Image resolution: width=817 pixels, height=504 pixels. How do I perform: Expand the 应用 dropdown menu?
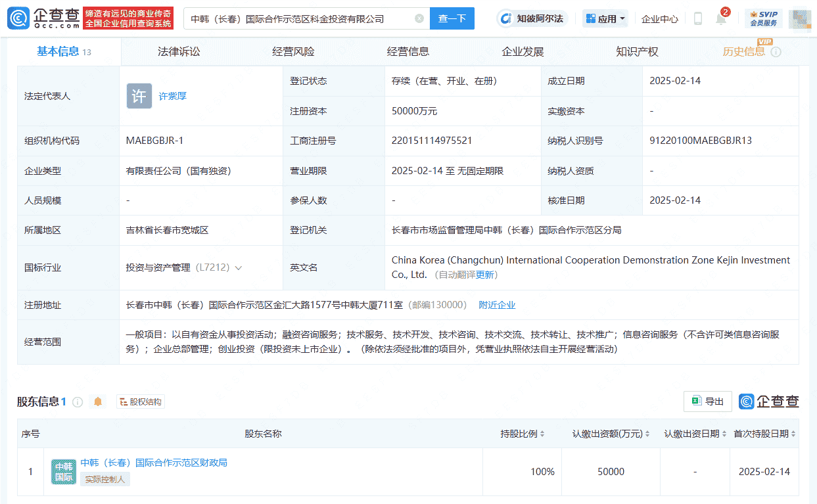[605, 19]
